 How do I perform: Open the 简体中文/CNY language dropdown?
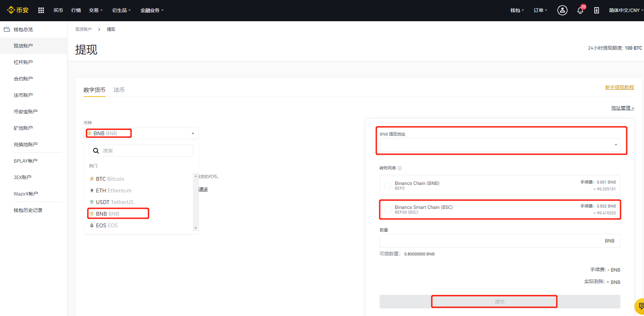(x=626, y=10)
